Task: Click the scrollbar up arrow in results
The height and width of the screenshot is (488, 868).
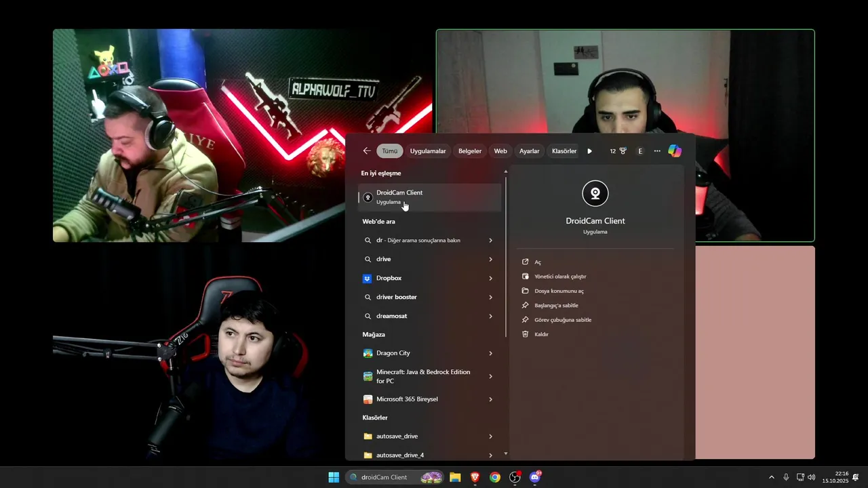Action: [506, 171]
